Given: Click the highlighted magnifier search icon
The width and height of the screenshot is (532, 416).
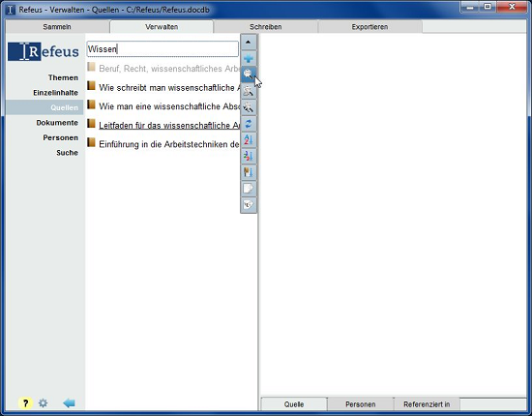Looking at the screenshot, I should 248,74.
